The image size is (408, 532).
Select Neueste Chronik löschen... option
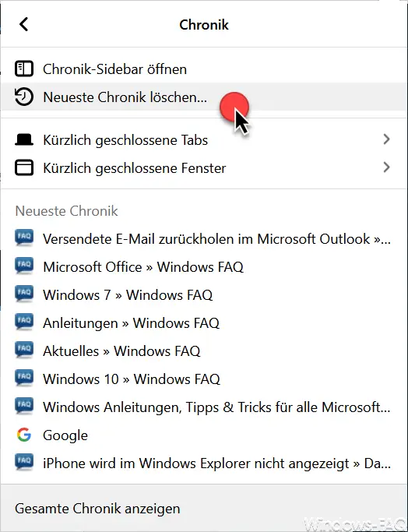(x=204, y=97)
